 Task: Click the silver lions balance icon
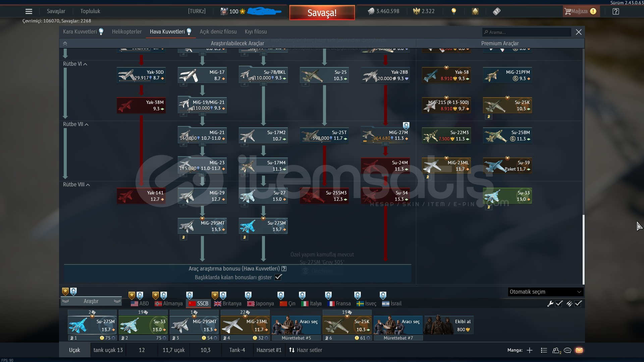point(371,11)
